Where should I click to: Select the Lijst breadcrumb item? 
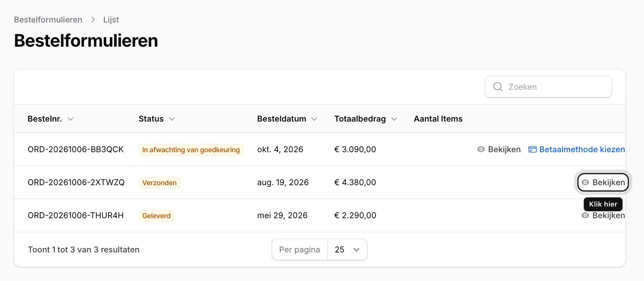click(111, 20)
